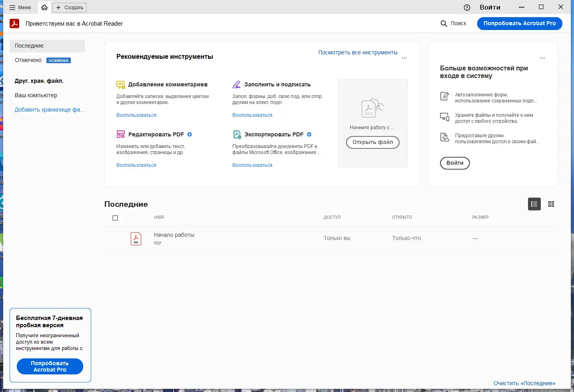Open Поиск with the magnifier icon
The image size is (574, 392).
point(454,24)
